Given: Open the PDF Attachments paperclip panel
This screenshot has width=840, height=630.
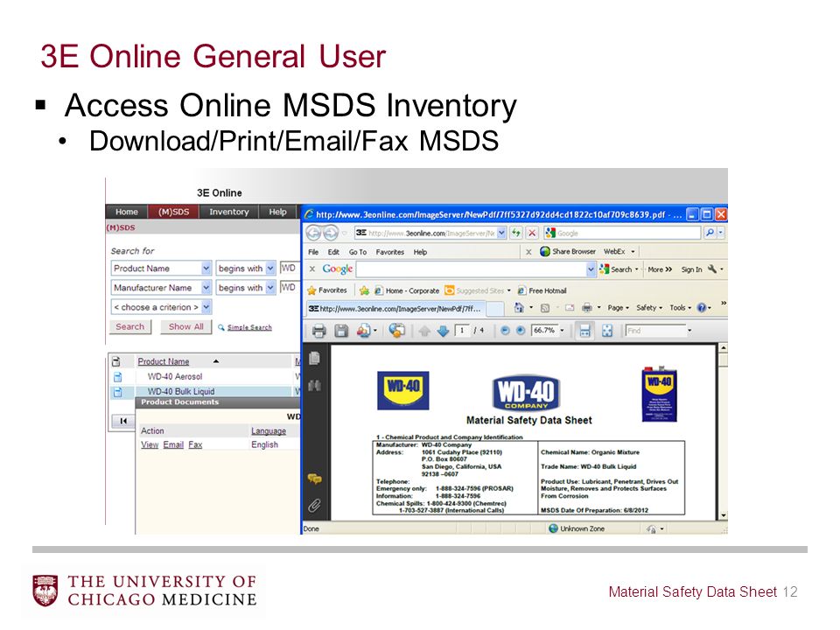Looking at the screenshot, I should click(314, 505).
